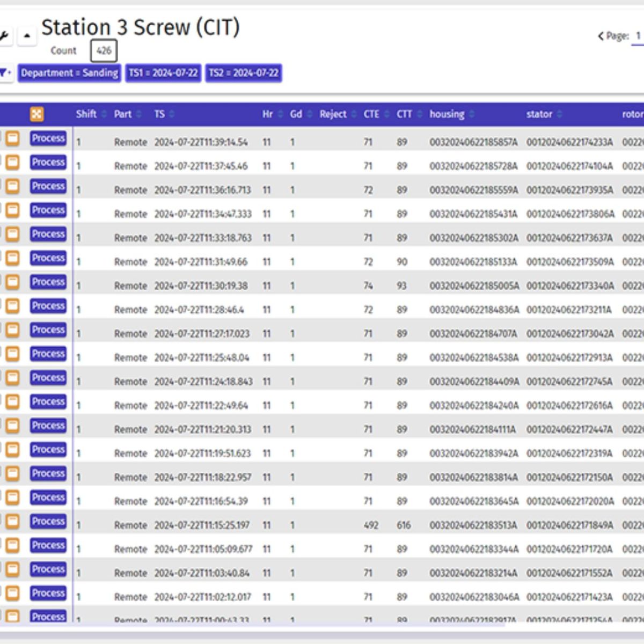Click the wrench settings icon
Viewport: 644px width, 644px height.
click(x=3, y=36)
